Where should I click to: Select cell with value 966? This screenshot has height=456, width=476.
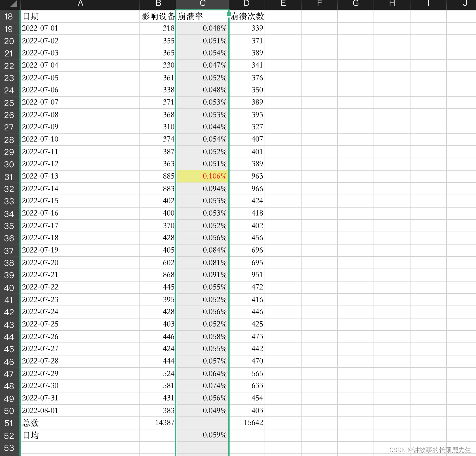pyautogui.click(x=247, y=189)
